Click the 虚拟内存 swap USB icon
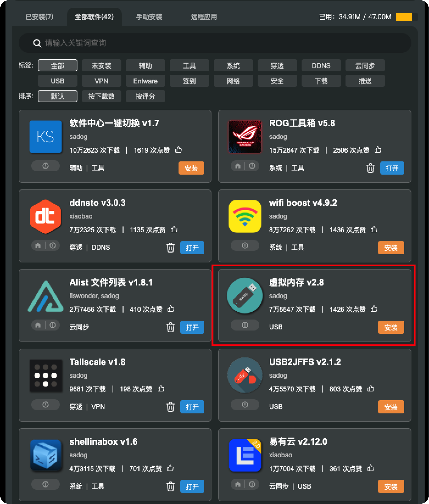This screenshot has width=429, height=504. coord(245,296)
